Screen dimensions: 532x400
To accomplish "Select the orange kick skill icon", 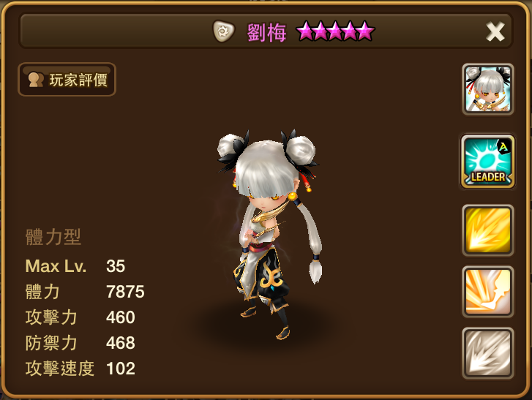I will [x=488, y=292].
